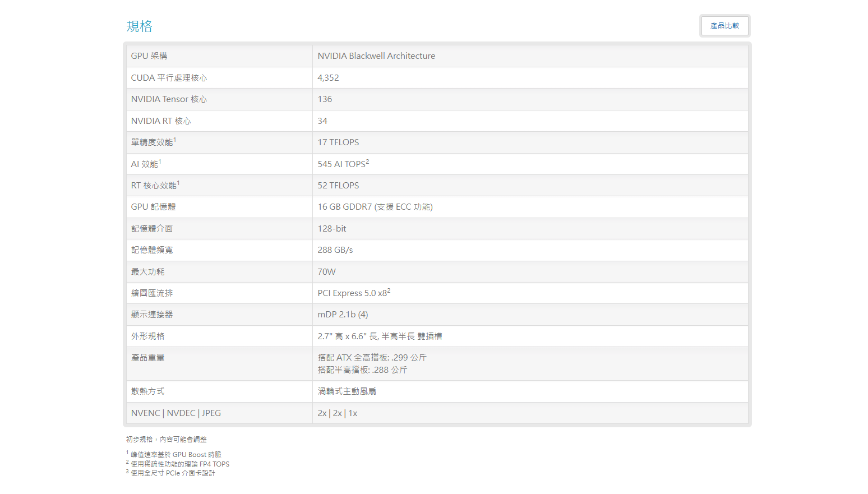Image resolution: width=868 pixels, height=494 pixels.
Task: Select the 4,352 CUDA cores value
Action: 328,78
